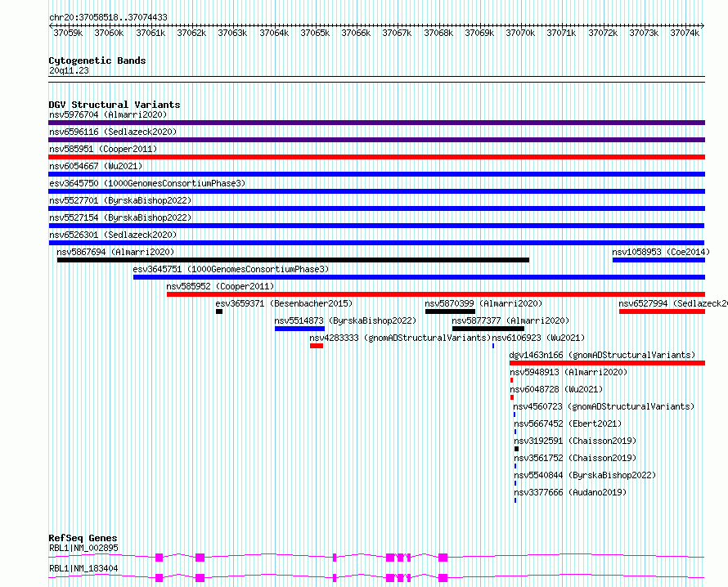The height and width of the screenshot is (587, 728).
Task: Click the 37059k ruler tick label
Action: [x=68, y=33]
